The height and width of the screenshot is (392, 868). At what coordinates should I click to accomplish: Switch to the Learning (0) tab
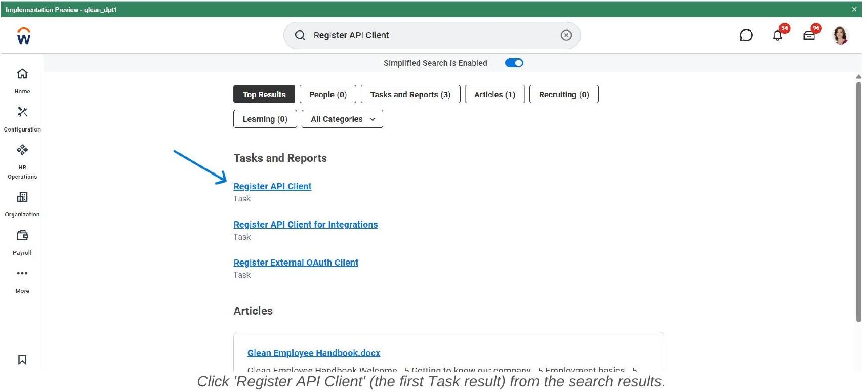[x=265, y=119]
